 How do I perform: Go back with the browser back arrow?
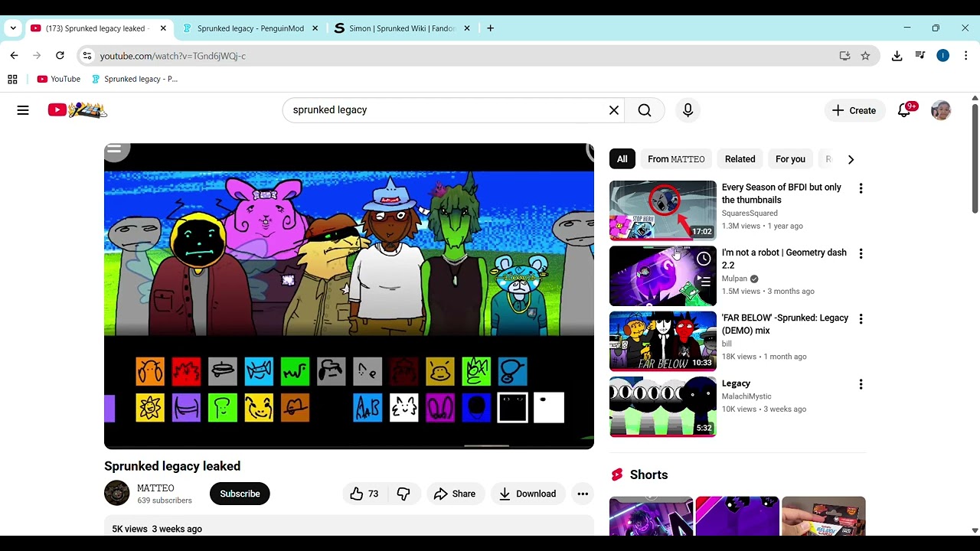tap(14, 56)
